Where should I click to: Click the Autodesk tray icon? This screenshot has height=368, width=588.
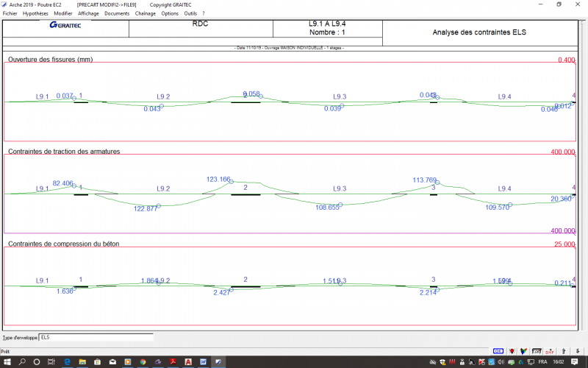521,362
